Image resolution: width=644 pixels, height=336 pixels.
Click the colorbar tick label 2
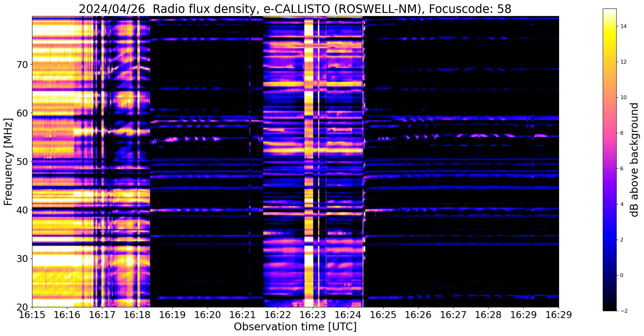pos(622,240)
